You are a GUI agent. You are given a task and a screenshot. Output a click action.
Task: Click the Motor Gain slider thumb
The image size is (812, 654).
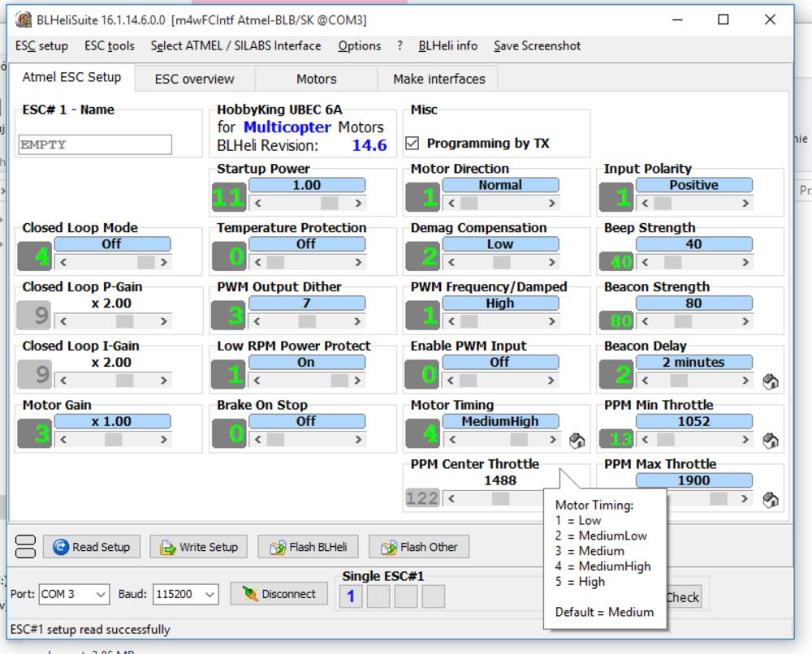pos(114,440)
